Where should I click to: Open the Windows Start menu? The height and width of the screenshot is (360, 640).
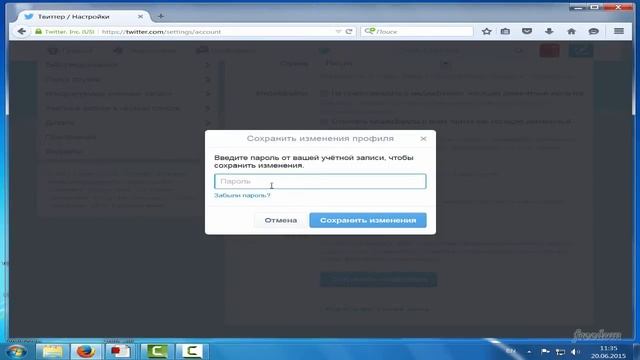click(x=16, y=351)
